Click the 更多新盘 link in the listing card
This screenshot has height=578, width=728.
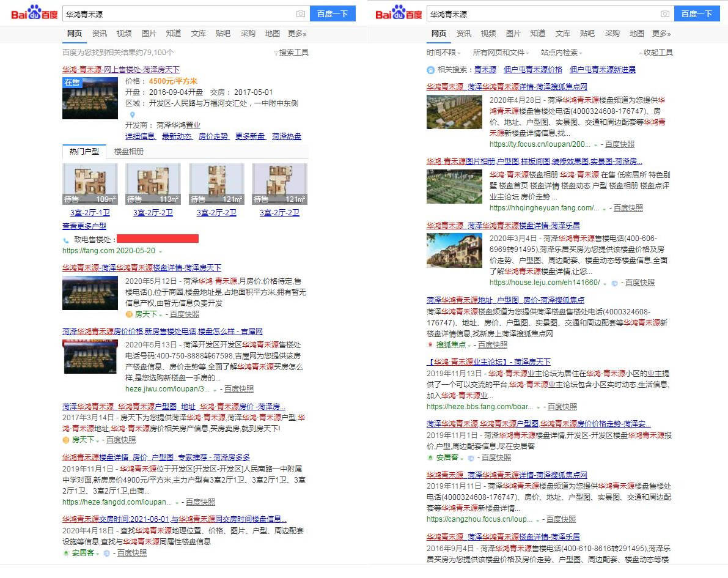pyautogui.click(x=250, y=136)
